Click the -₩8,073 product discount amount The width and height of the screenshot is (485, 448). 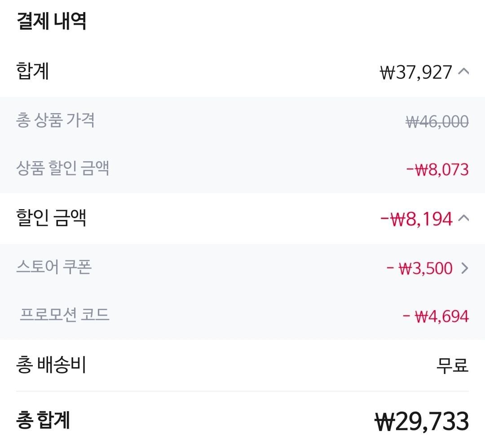tap(437, 170)
